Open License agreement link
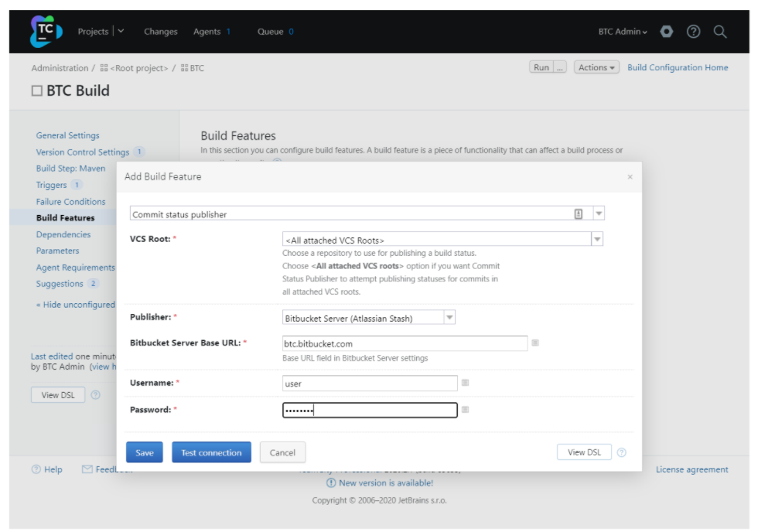758x532 pixels. (691, 469)
